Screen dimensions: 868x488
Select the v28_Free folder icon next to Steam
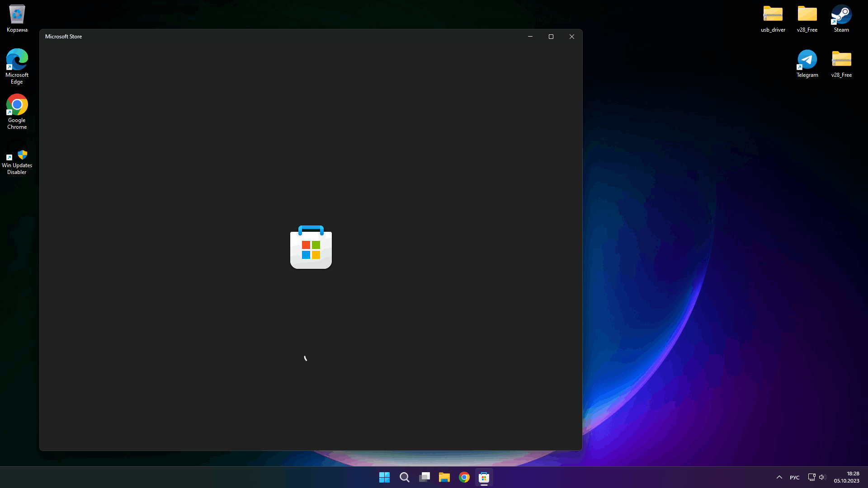[x=807, y=18]
